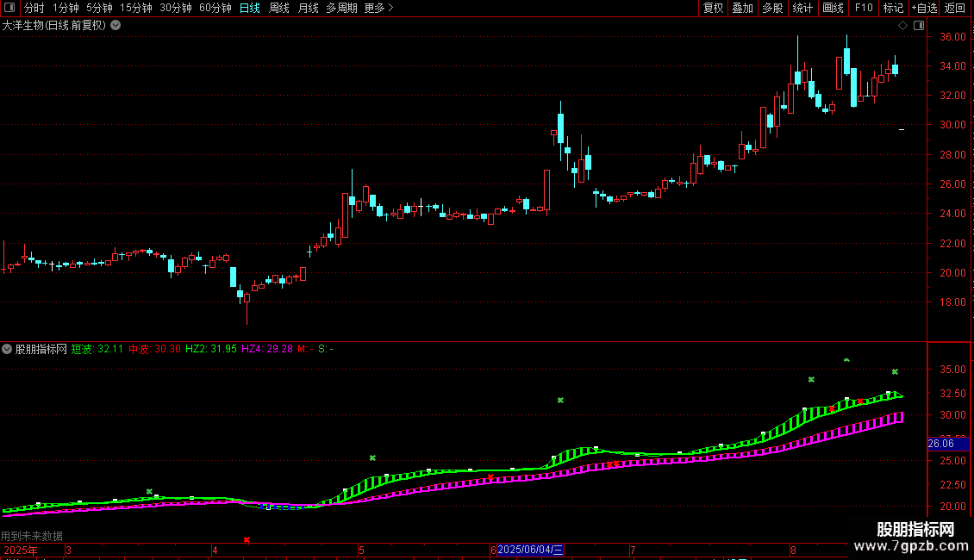This screenshot has height=560, width=974.
Task: Open the 复权 adjustment menu
Action: 713,8
